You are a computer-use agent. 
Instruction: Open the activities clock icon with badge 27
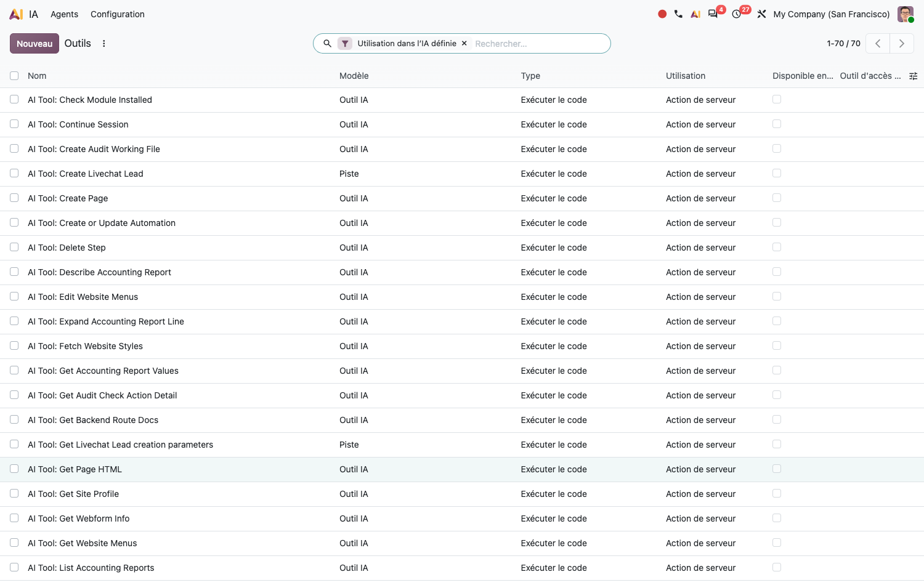point(737,14)
